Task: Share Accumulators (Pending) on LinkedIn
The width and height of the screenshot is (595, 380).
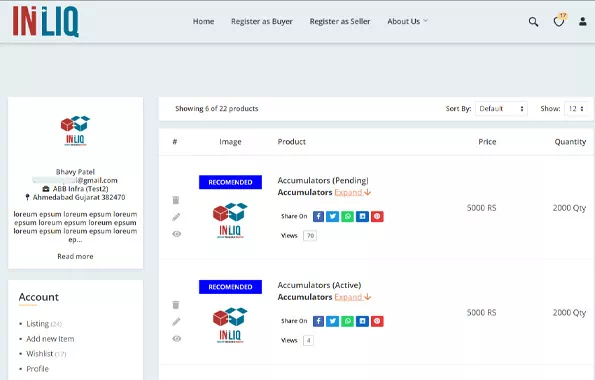Action: 362,216
